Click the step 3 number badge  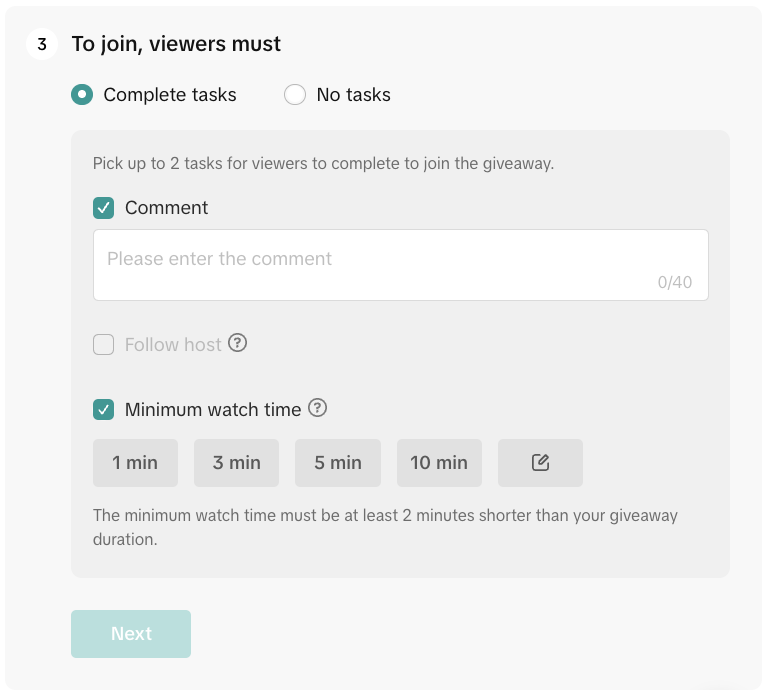[41, 45]
